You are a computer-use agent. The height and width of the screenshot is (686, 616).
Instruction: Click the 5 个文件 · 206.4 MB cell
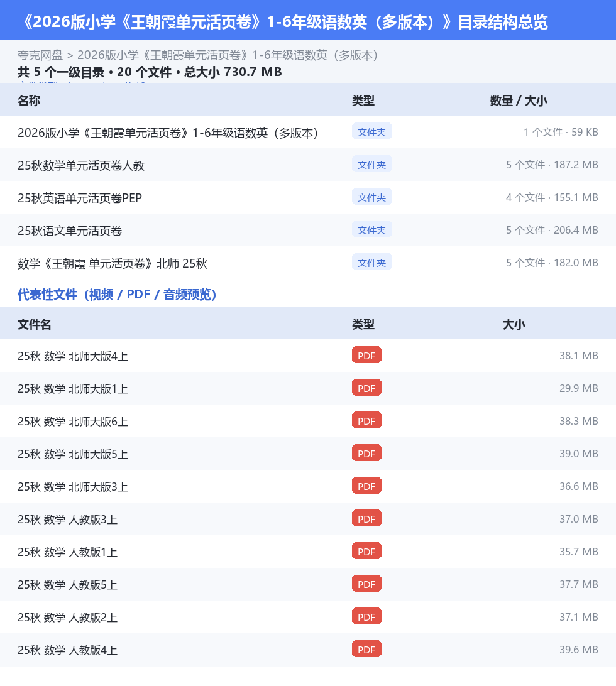pos(552,230)
